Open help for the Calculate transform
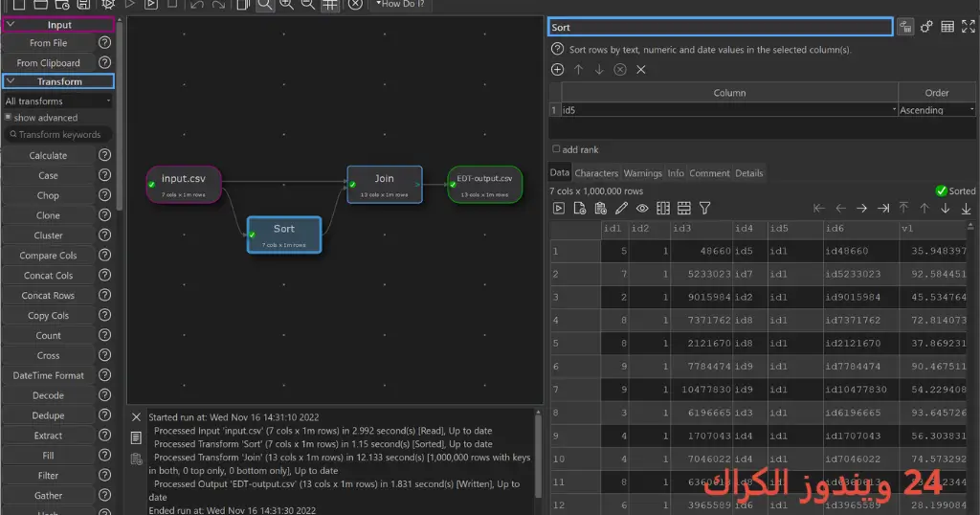Viewport: 980px width, 515px height. (105, 155)
